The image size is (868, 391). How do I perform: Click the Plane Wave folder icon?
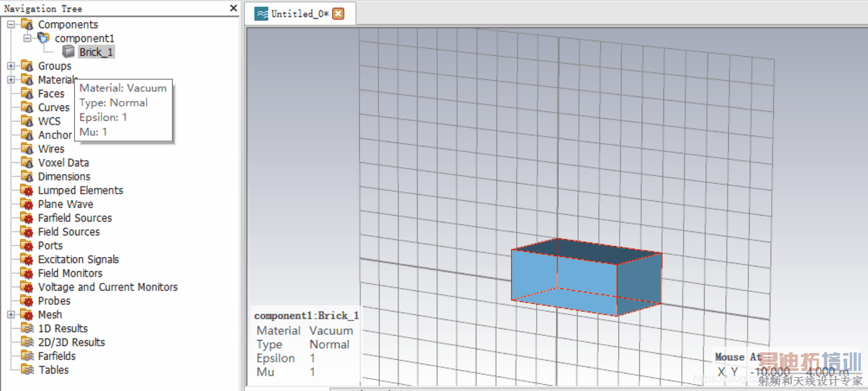tap(27, 204)
